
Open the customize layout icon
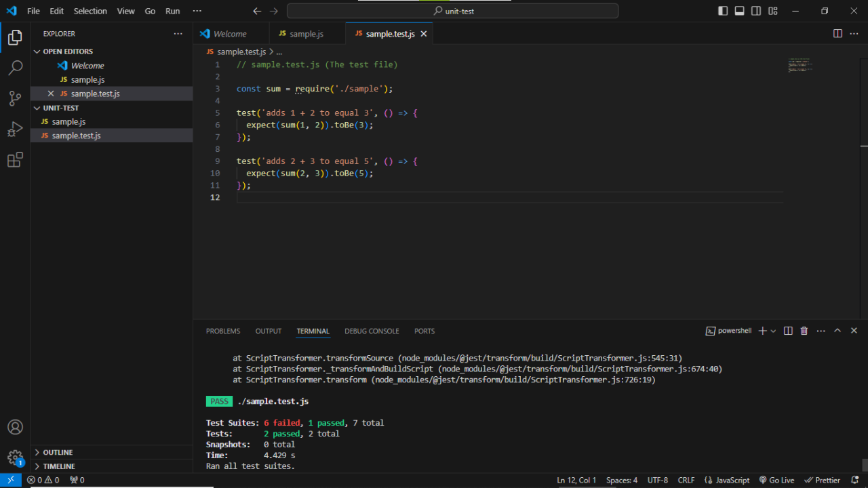(x=773, y=11)
